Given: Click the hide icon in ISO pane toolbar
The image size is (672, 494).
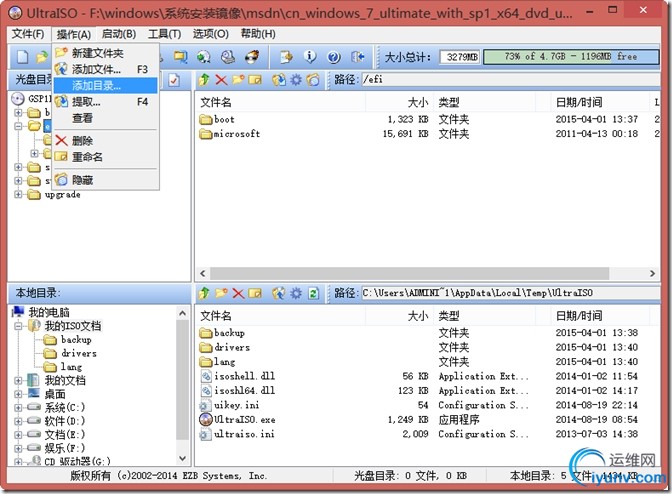Looking at the screenshot, I should point(313,79).
